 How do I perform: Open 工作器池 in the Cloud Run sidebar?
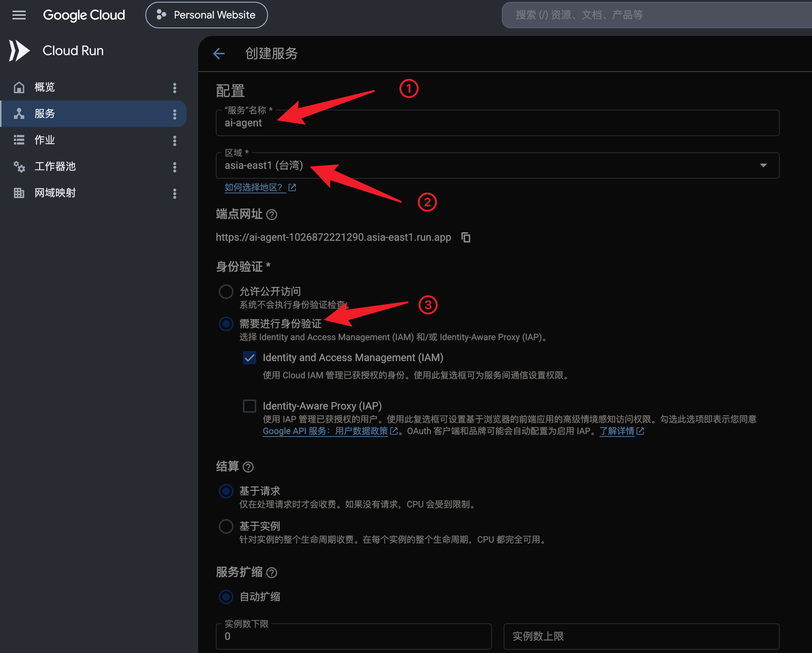93,166
